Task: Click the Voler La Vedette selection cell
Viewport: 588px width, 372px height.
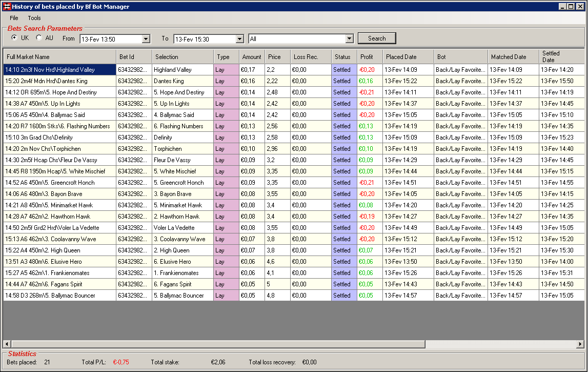Action: 183,227
